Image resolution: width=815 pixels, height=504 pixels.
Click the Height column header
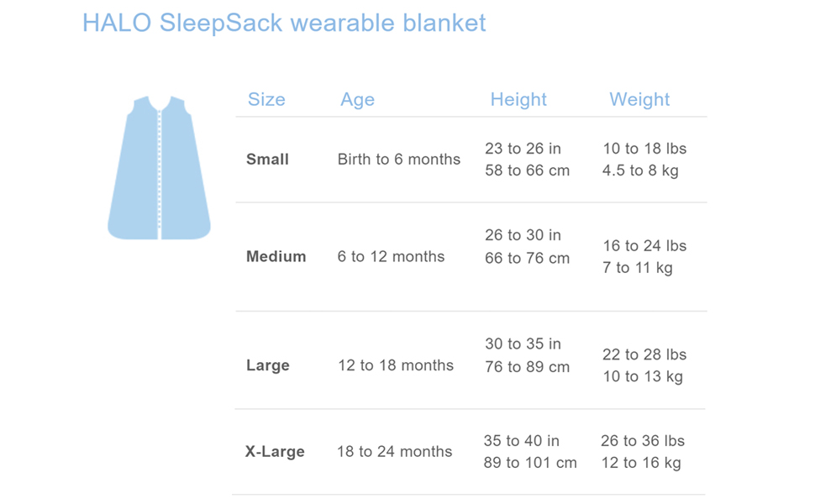(x=518, y=99)
